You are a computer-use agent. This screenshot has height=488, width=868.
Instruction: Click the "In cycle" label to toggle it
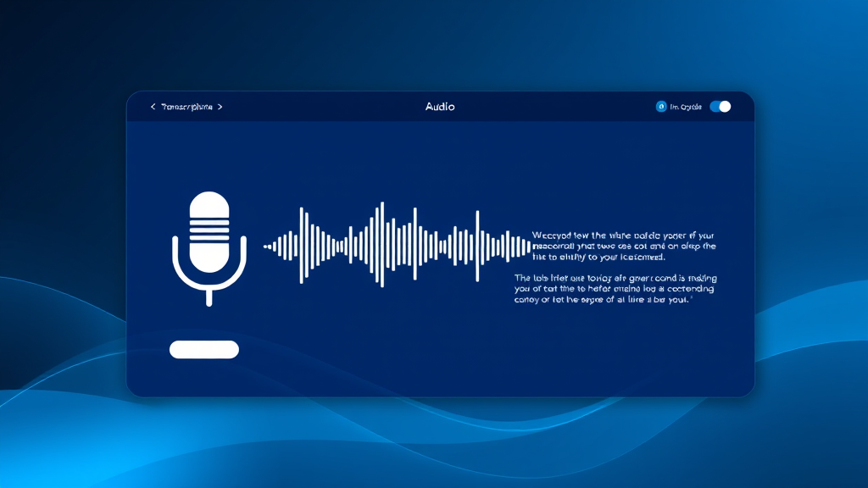(x=688, y=106)
